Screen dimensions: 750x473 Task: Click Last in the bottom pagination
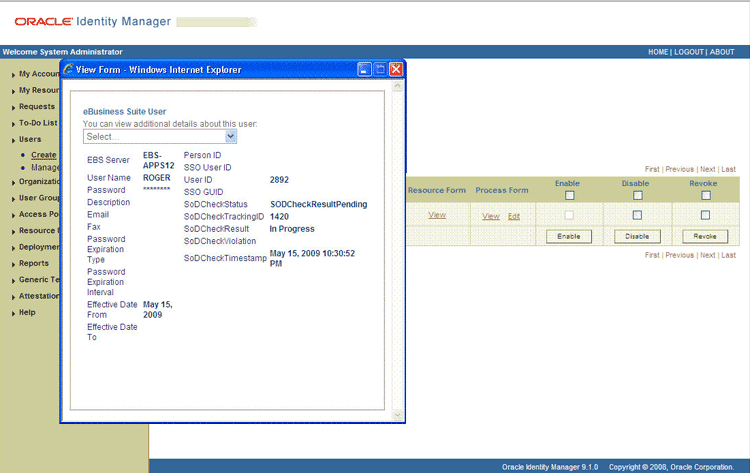coord(728,255)
